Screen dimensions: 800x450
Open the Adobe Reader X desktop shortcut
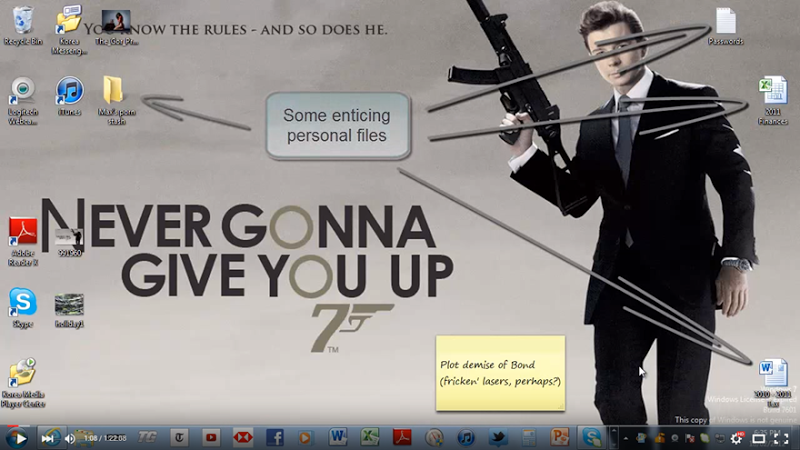tap(23, 241)
